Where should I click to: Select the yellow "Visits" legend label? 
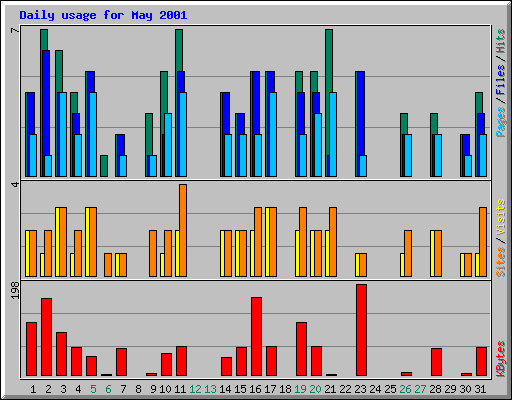500,217
